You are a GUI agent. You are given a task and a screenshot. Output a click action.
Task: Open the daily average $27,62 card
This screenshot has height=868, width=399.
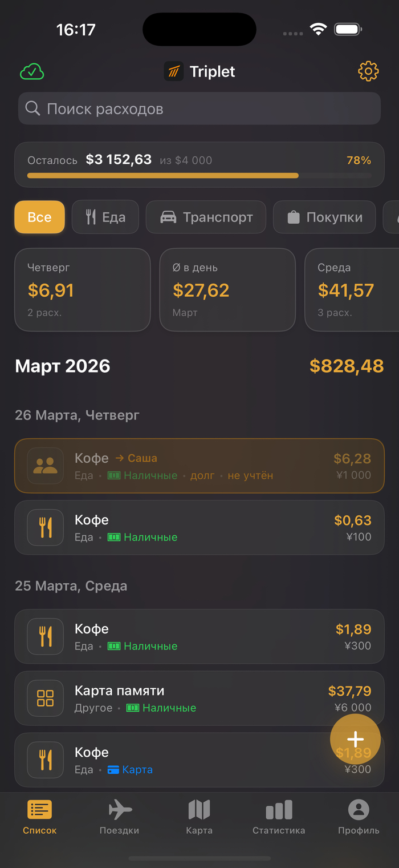click(x=227, y=289)
